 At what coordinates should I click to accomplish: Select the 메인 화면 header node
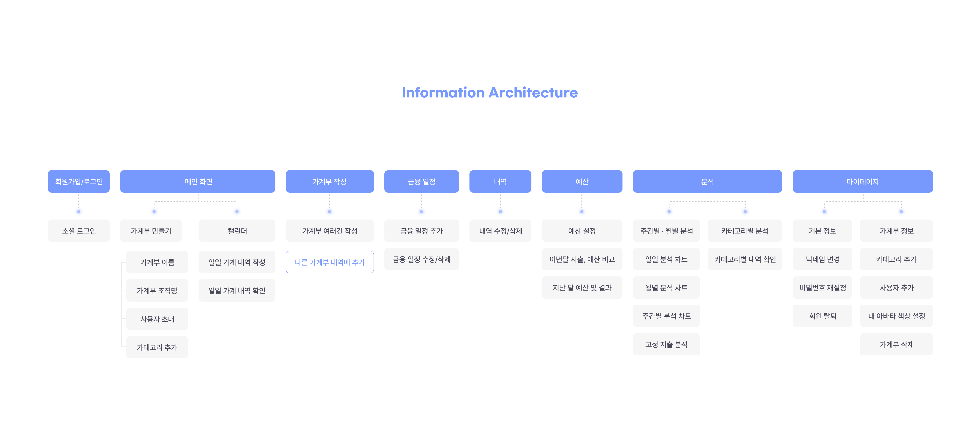click(198, 182)
